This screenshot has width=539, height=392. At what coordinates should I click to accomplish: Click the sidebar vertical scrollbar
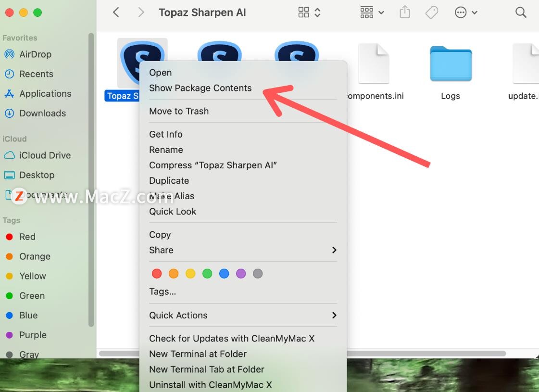coord(91,179)
